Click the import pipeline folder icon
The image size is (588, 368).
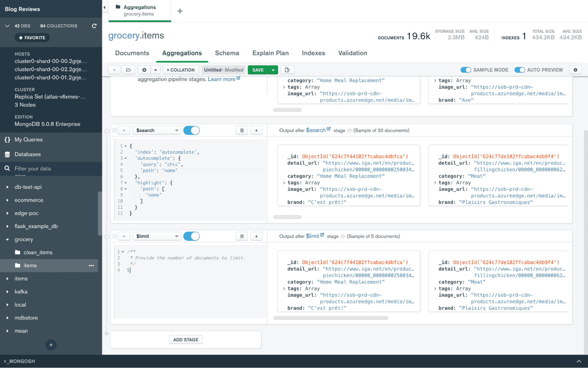[x=128, y=69]
